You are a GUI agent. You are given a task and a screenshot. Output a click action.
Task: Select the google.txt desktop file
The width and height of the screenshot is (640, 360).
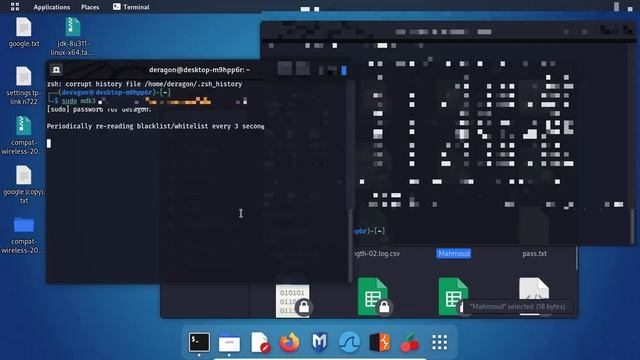click(x=24, y=33)
